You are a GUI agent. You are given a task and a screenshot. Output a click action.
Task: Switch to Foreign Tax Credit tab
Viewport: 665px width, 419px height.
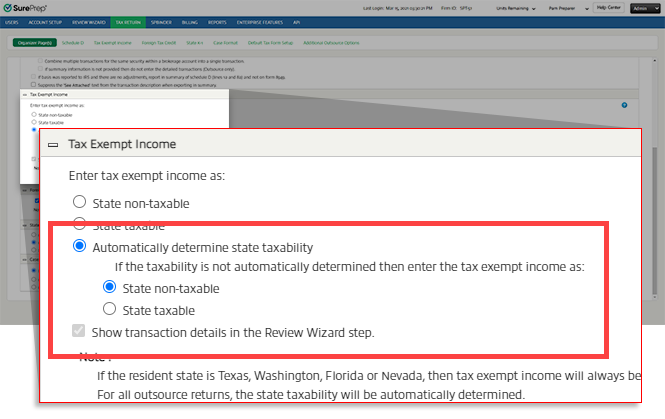coord(159,43)
